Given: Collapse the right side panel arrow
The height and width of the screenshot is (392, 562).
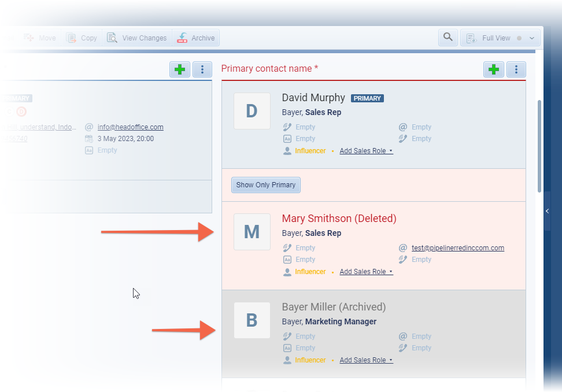Looking at the screenshot, I should (x=548, y=211).
